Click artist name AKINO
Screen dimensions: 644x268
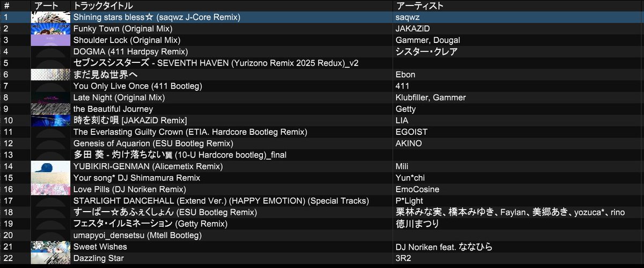tap(408, 143)
